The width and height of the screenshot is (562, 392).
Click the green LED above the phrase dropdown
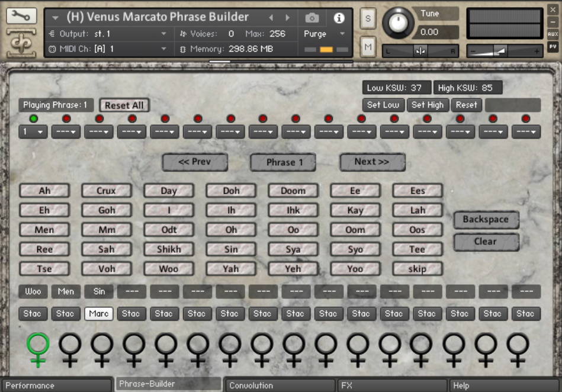point(33,118)
